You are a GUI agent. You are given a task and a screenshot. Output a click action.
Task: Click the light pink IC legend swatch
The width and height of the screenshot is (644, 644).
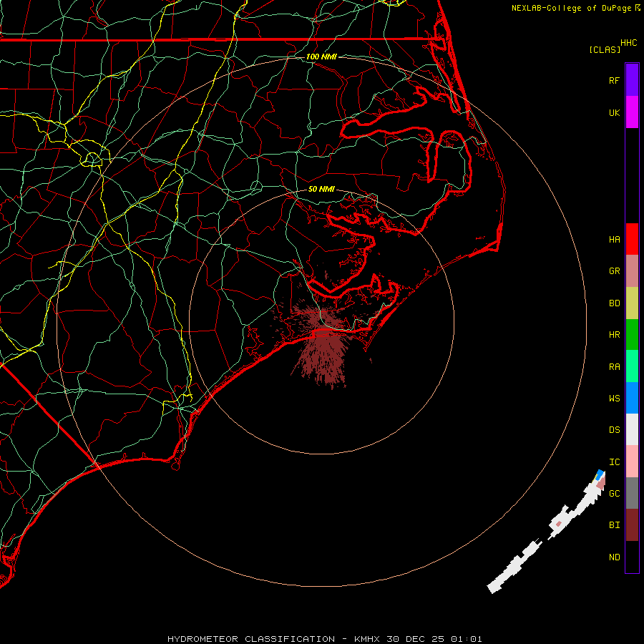[x=632, y=462]
